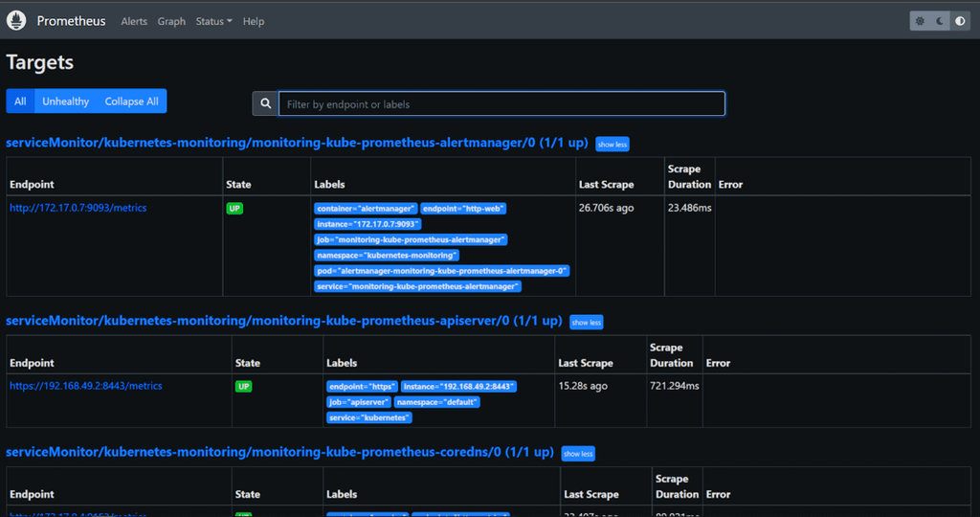Click the 15.28s ago last scrape value
980x517 pixels.
pos(583,386)
